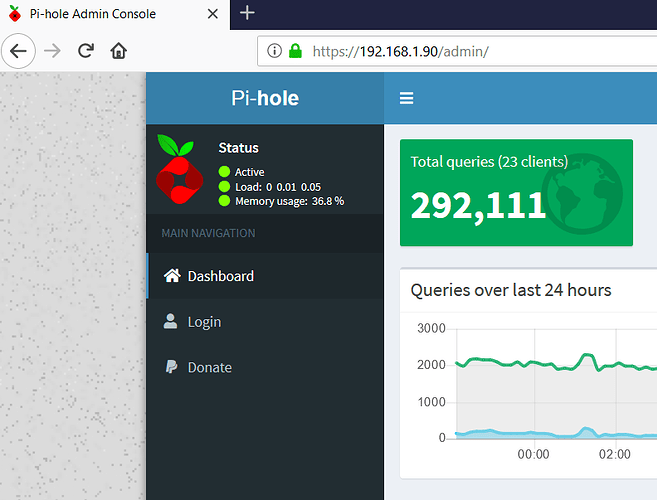Click the browser home button
Image resolution: width=657 pixels, height=500 pixels.
(119, 50)
